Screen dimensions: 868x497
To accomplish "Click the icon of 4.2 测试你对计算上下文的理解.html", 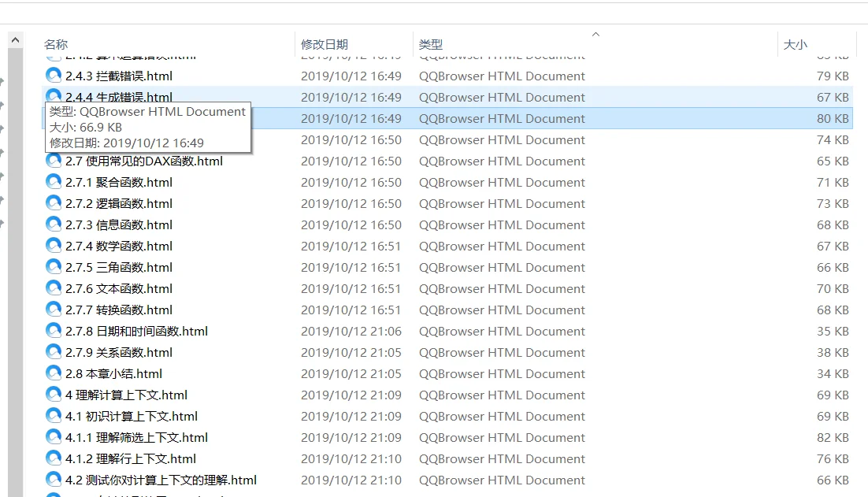I will pyautogui.click(x=54, y=480).
